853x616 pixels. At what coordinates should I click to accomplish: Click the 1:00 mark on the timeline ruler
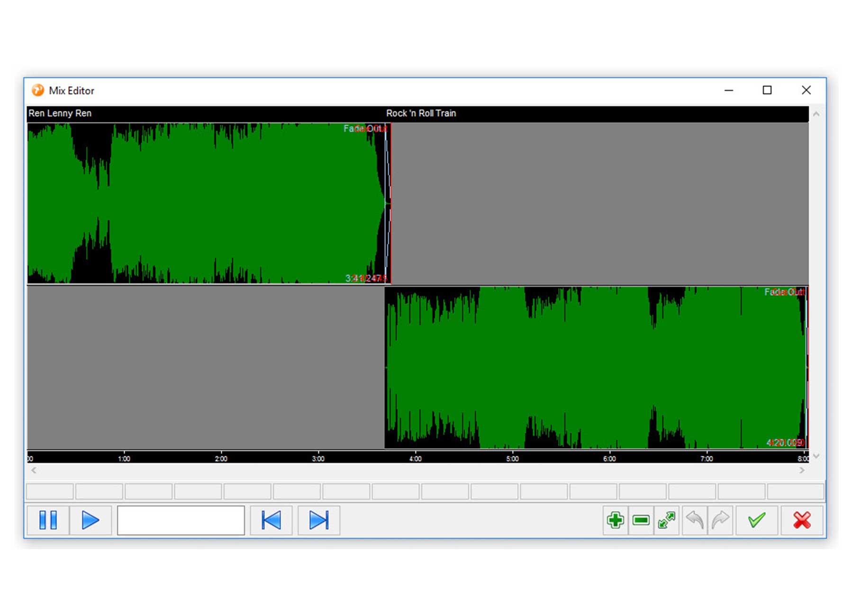(x=124, y=459)
